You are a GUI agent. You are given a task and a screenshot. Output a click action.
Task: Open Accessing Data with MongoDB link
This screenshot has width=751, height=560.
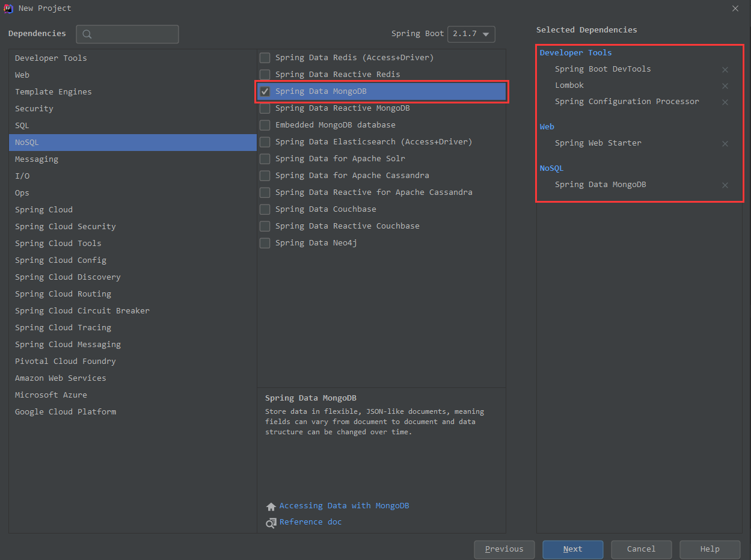tap(344, 506)
